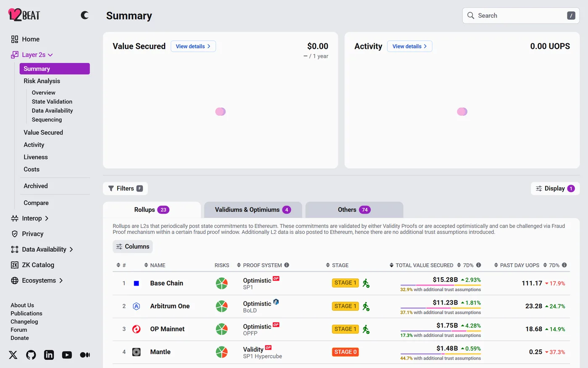This screenshot has width=588, height=368.
Task: Open the YouTube social icon
Action: (67, 355)
